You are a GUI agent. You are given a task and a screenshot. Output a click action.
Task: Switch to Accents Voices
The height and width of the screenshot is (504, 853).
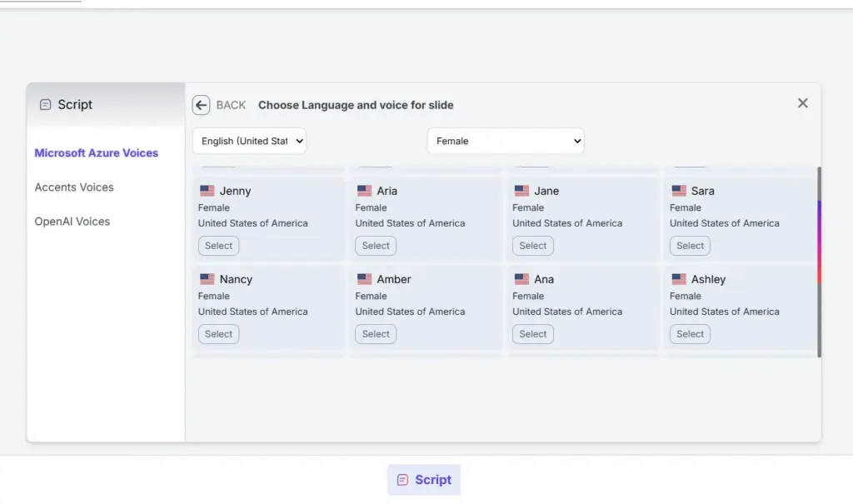(x=73, y=187)
